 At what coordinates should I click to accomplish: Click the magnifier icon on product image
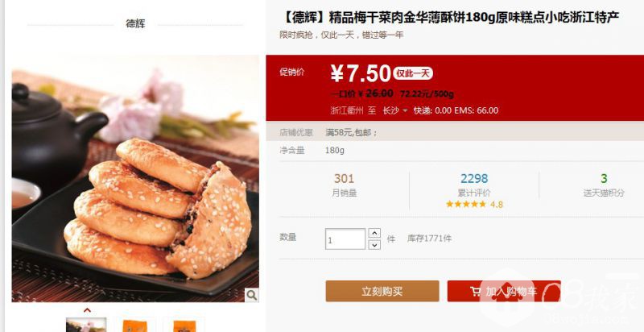251,295
